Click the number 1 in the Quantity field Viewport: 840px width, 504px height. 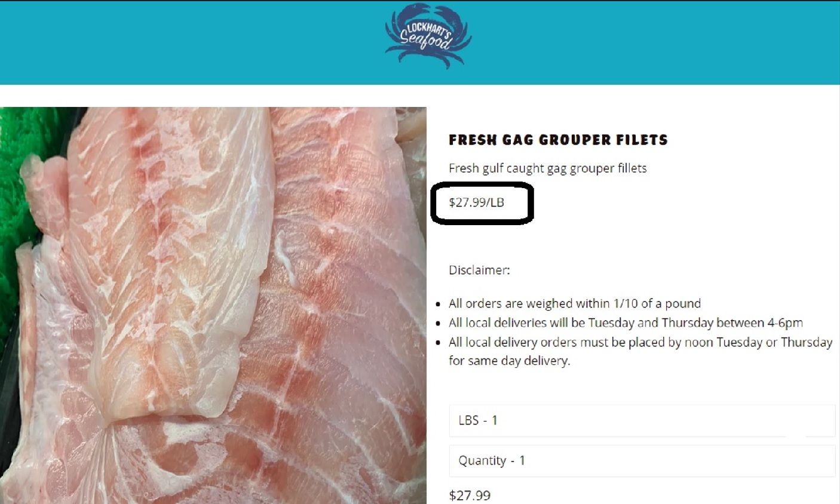[x=522, y=460]
